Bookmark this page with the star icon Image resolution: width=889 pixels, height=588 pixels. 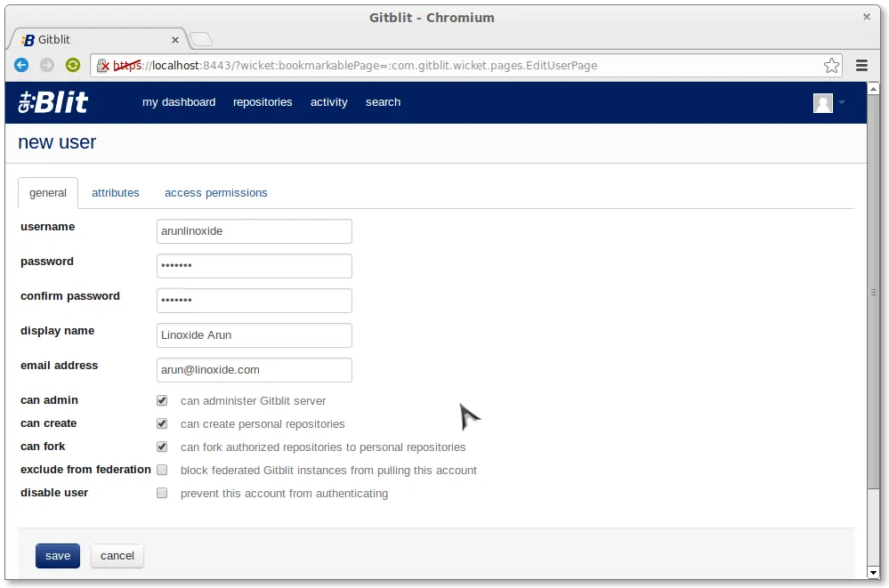(831, 65)
